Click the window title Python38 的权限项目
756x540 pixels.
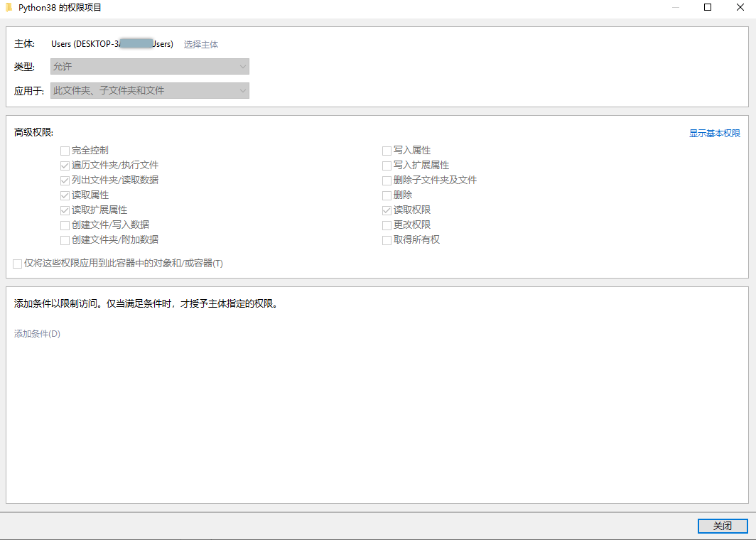[x=60, y=9]
